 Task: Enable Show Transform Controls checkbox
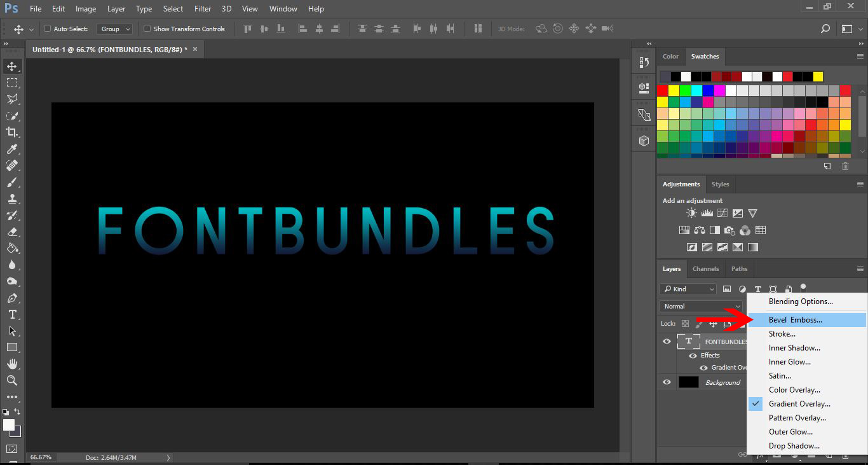[x=147, y=29]
